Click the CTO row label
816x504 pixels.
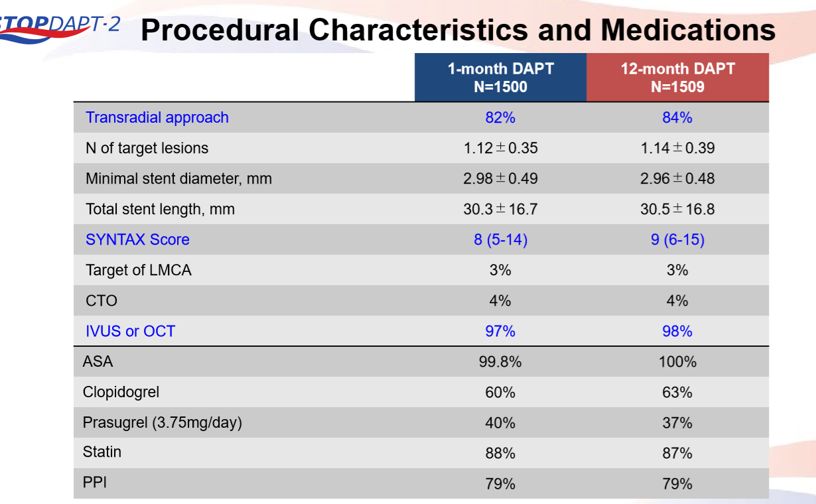point(102,300)
